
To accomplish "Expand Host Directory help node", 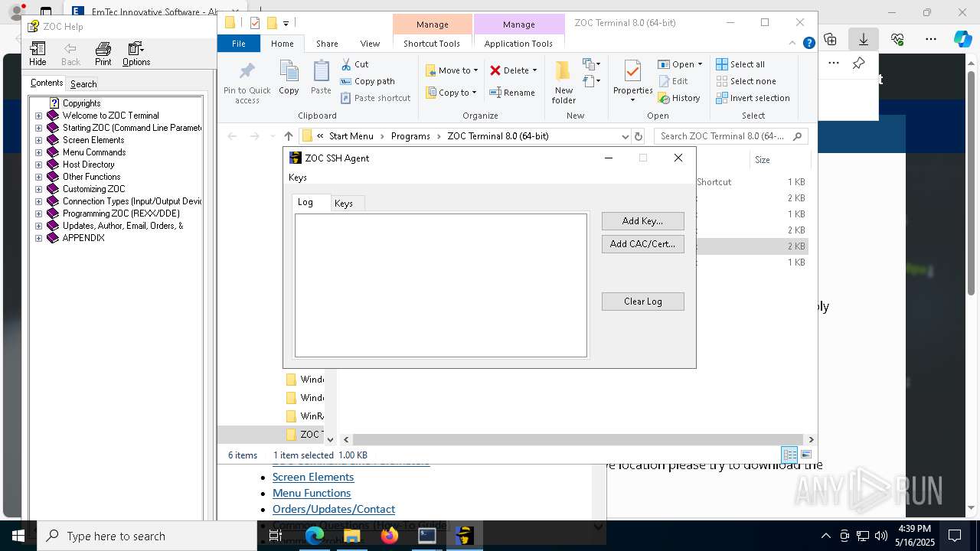I will pos(38,165).
